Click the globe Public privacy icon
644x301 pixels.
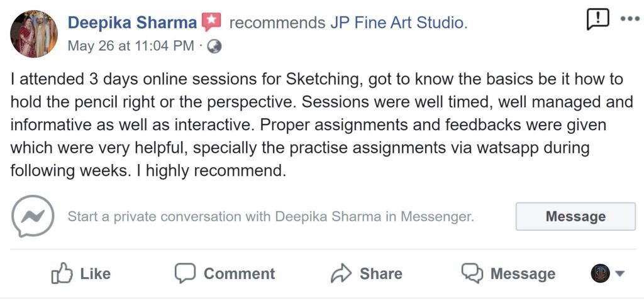[x=214, y=47]
